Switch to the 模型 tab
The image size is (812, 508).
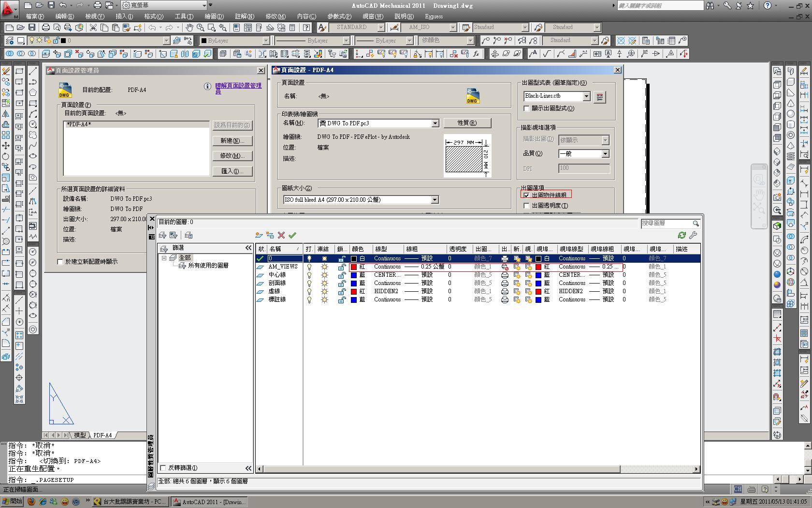tap(80, 435)
